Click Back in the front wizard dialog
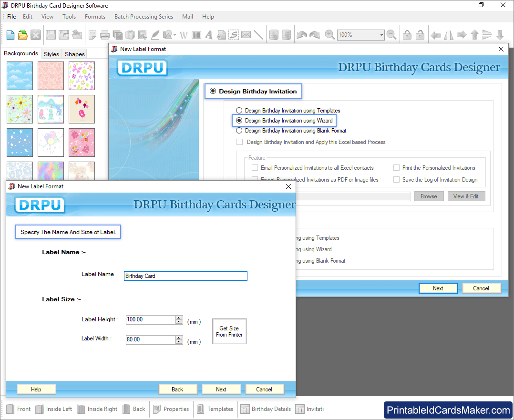Viewport: 514px width, 420px height. tap(178, 389)
